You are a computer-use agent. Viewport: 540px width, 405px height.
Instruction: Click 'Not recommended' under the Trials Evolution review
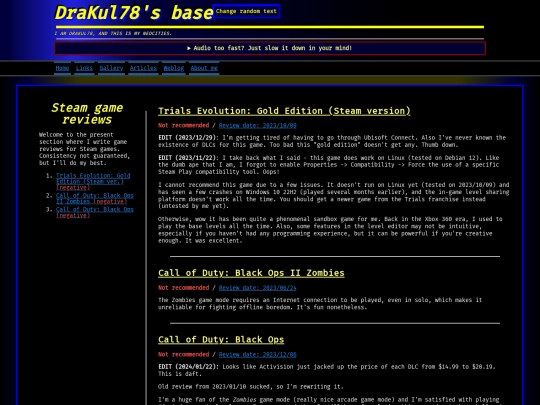[x=184, y=126]
